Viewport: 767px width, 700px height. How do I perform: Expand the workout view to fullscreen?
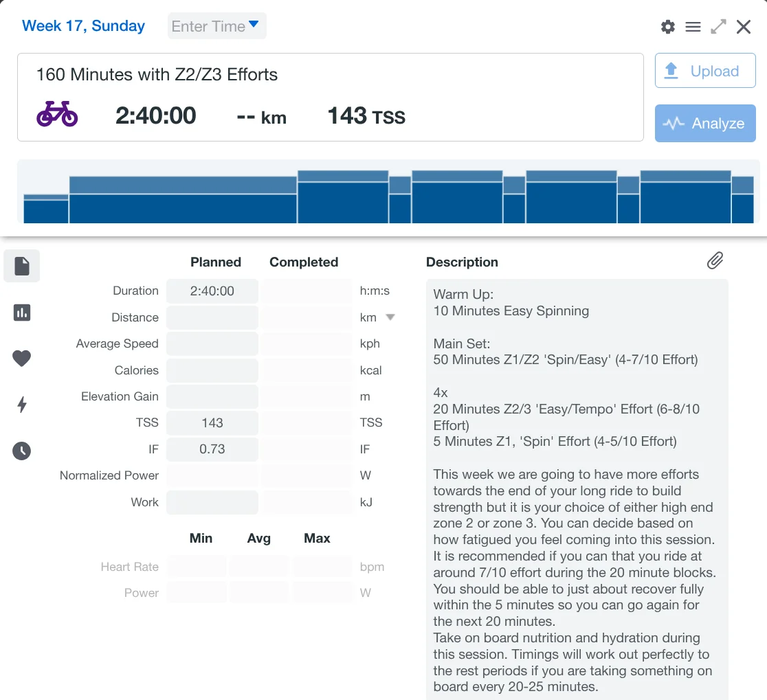(x=718, y=27)
